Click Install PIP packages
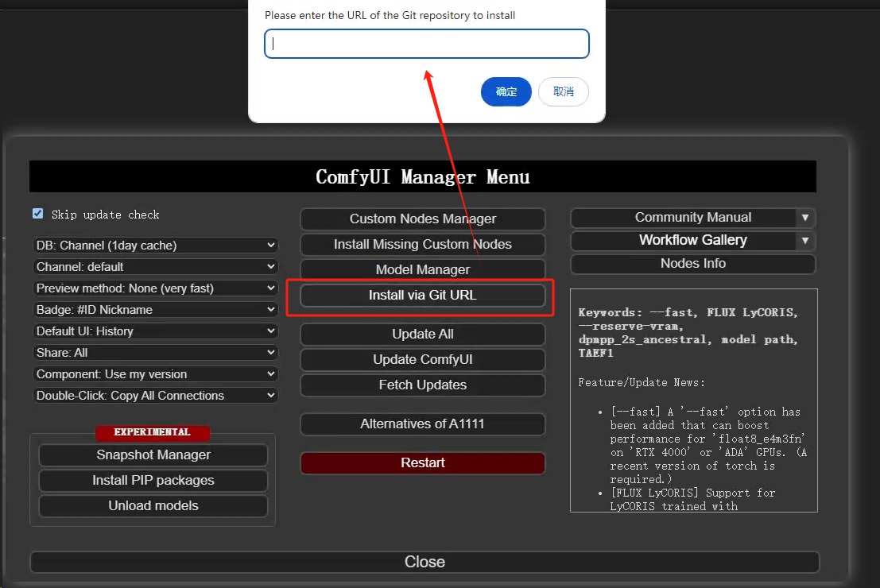The height and width of the screenshot is (588, 880). coord(153,480)
